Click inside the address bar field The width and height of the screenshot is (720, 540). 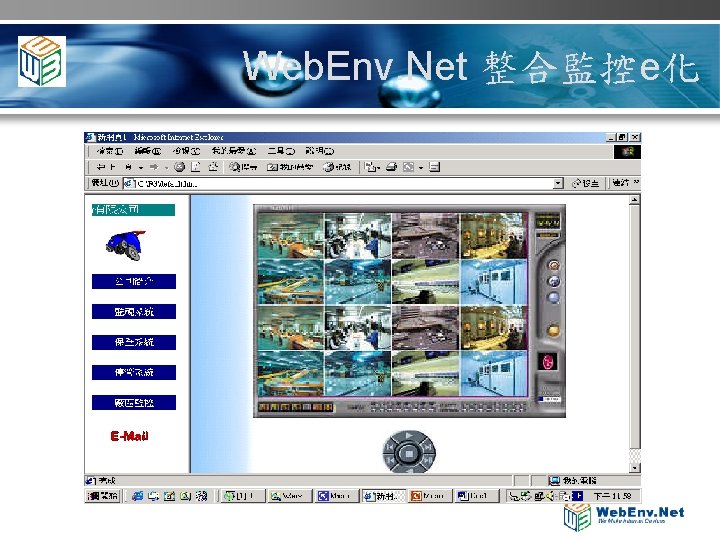click(x=339, y=184)
